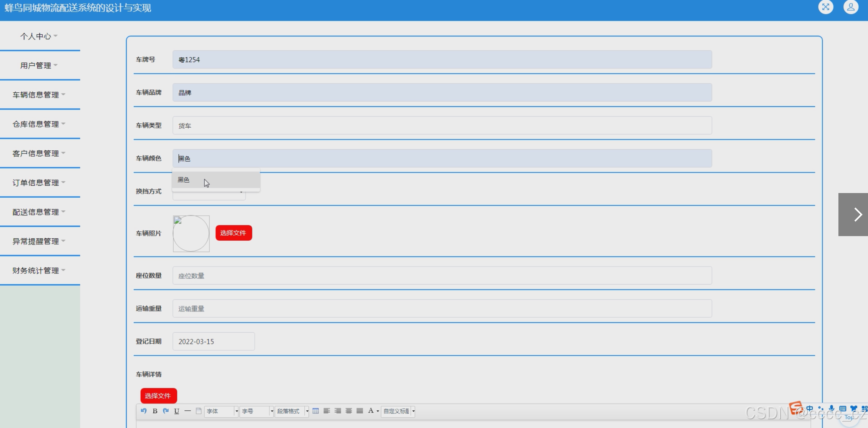Open the 段落格式 paragraph format dropdown

[292, 411]
